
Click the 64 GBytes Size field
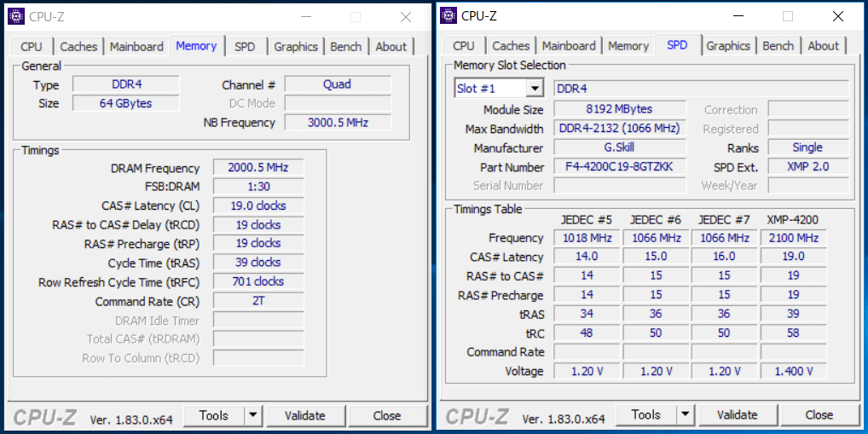coord(126,103)
